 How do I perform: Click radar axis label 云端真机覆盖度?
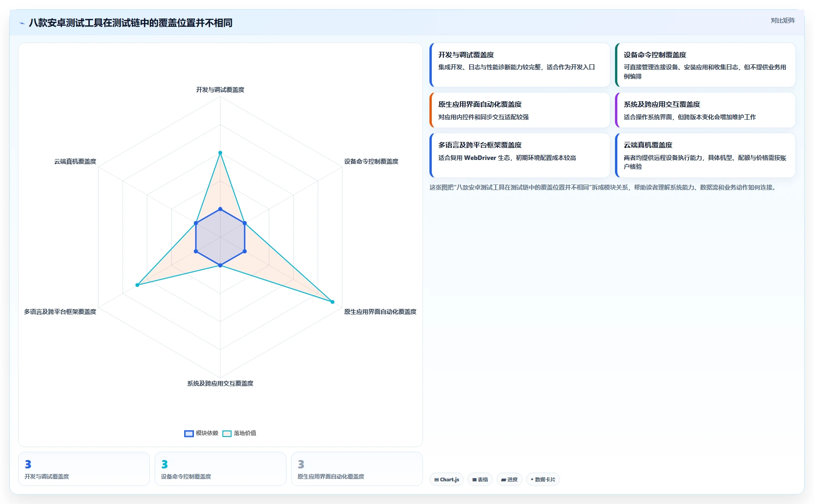tap(75, 161)
